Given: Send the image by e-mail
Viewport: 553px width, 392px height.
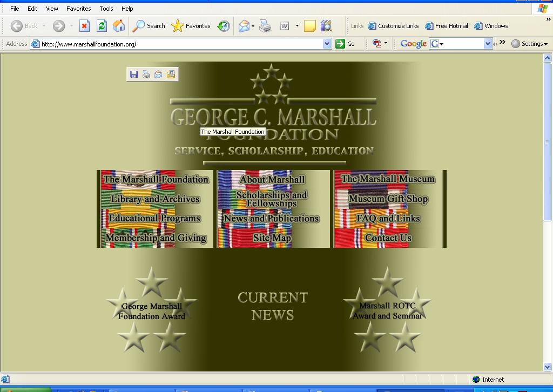Looking at the screenshot, I should click(x=158, y=74).
